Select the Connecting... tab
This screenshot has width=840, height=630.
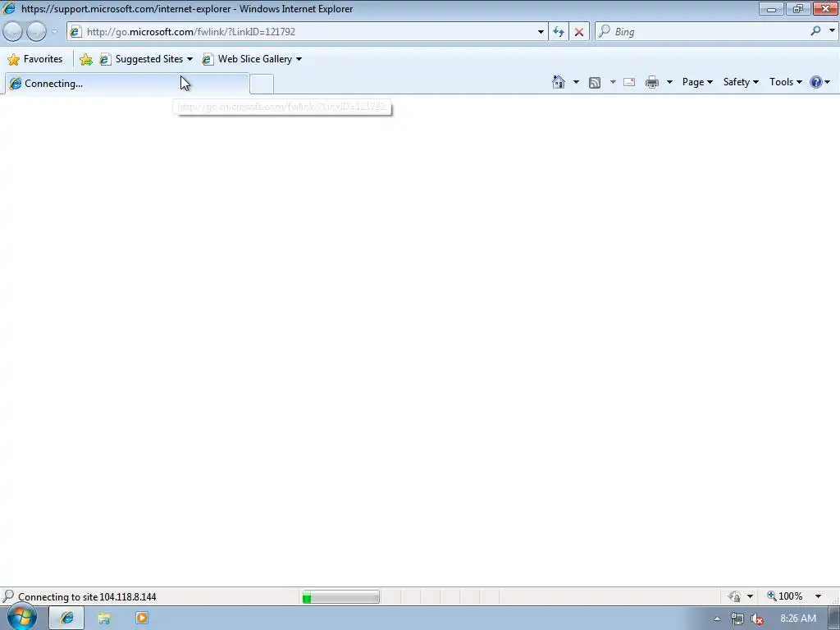pos(127,84)
